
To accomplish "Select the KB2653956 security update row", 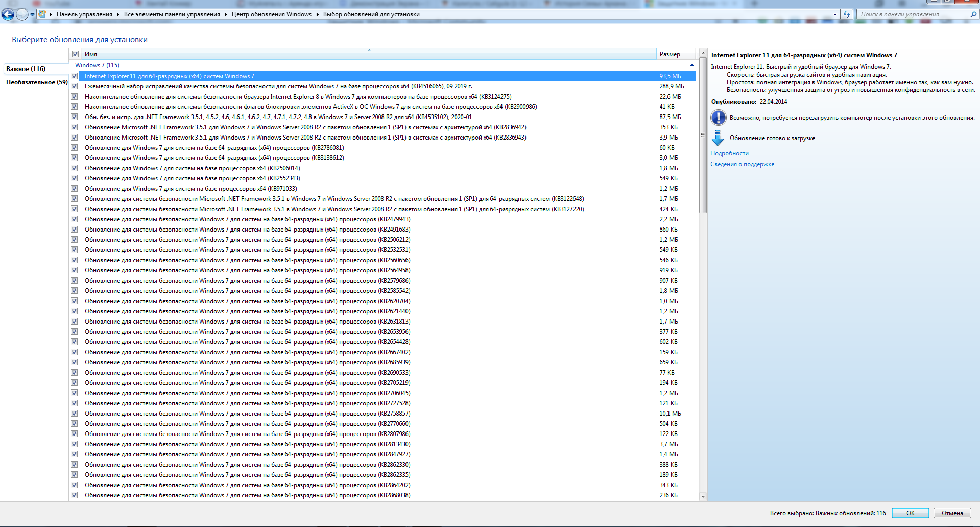I will pyautogui.click(x=383, y=332).
